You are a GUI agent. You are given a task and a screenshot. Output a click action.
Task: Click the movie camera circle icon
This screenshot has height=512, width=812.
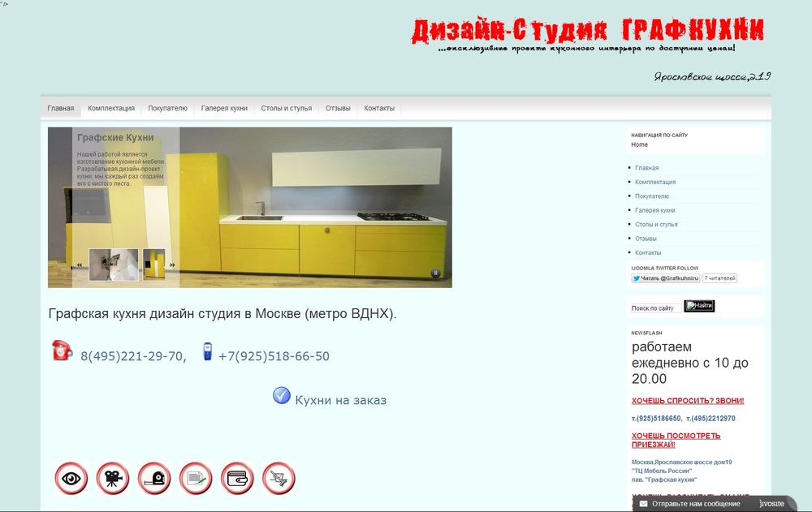pyautogui.click(x=112, y=478)
